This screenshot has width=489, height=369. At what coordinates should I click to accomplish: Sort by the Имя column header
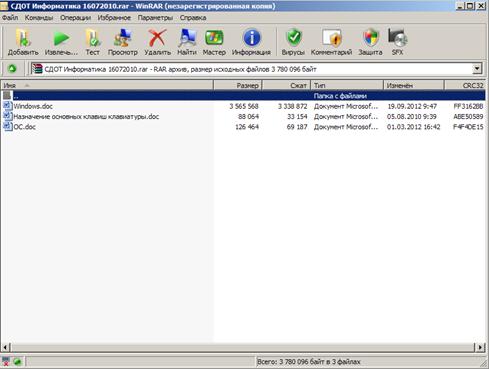coord(107,85)
